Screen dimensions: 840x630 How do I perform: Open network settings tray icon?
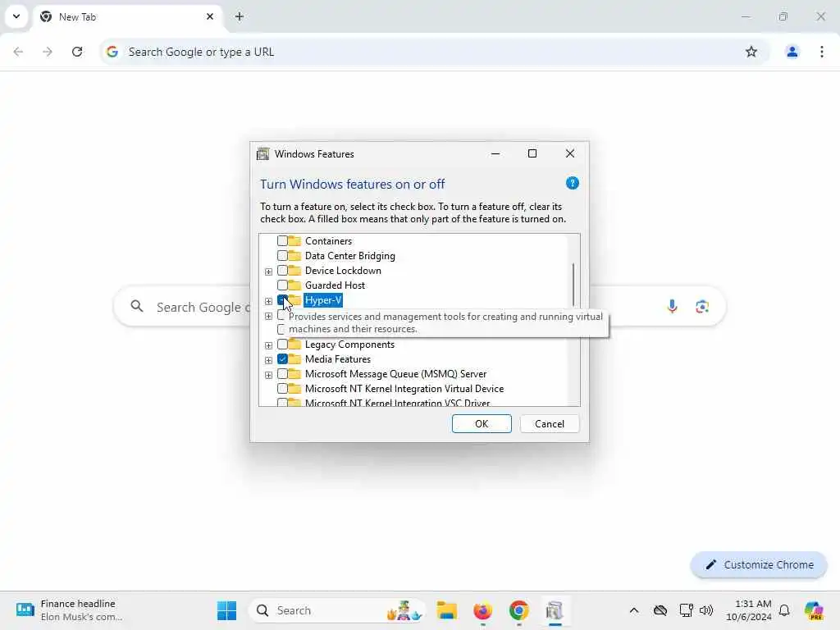point(686,610)
